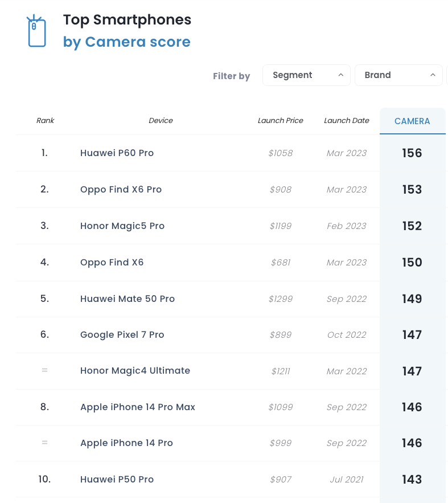Viewport: 448px width, 503px height.
Task: Open the Google Pixel 7 Pro link
Action: point(122,335)
